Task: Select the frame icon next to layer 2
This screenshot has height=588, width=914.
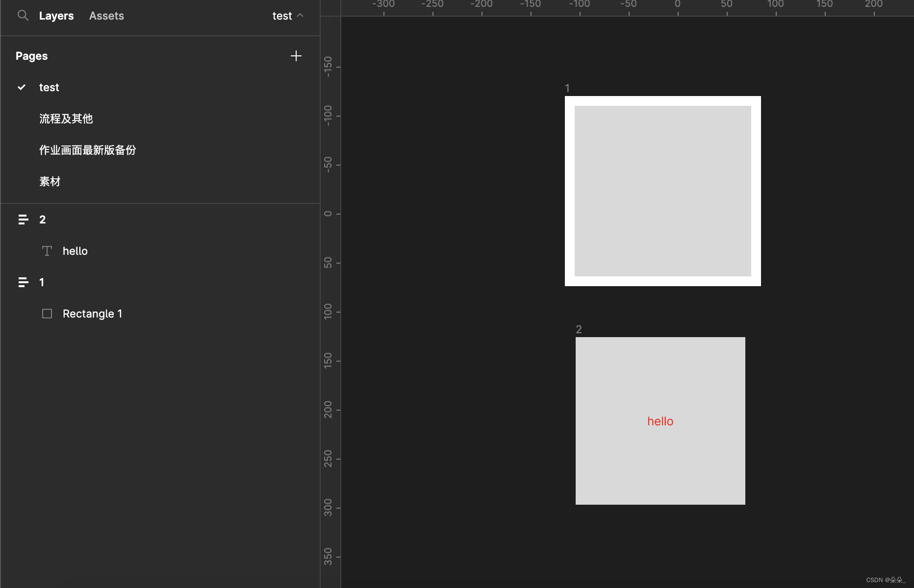Action: [23, 220]
